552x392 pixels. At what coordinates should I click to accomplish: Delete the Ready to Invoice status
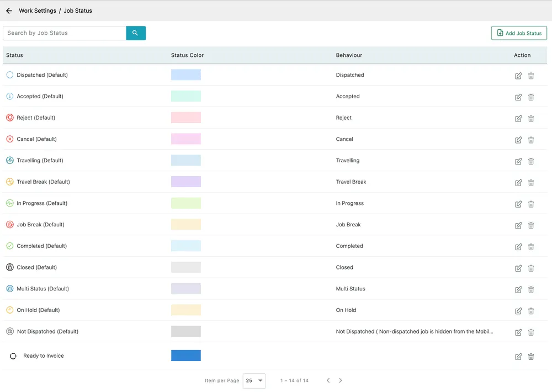531,357
